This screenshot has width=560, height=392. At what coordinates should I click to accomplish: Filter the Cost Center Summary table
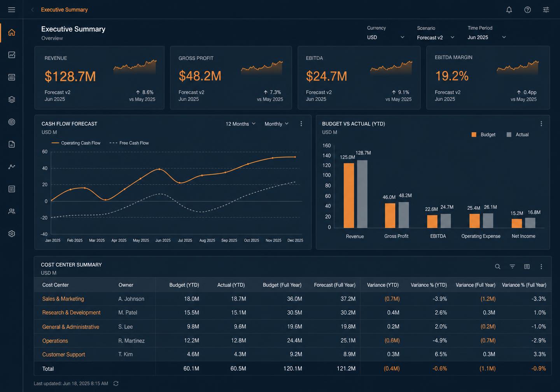coord(512,266)
